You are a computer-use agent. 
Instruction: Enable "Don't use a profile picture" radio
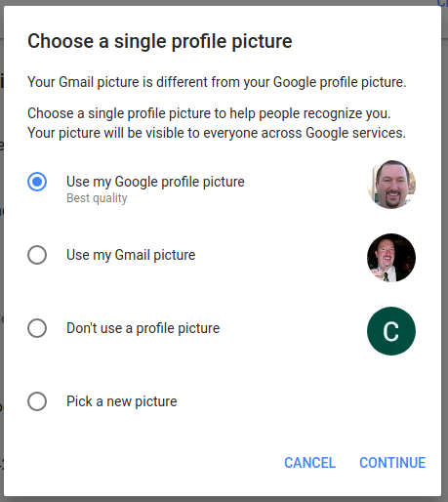37,328
